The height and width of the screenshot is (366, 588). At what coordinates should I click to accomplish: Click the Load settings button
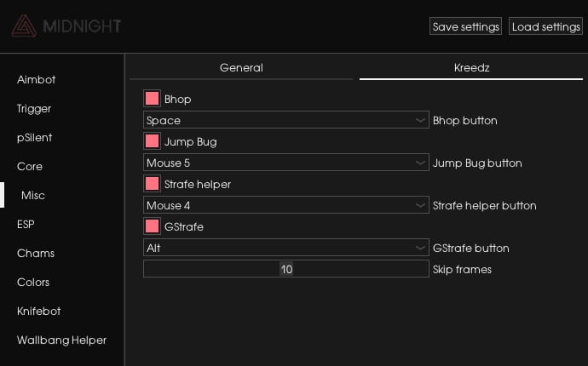coord(545,26)
